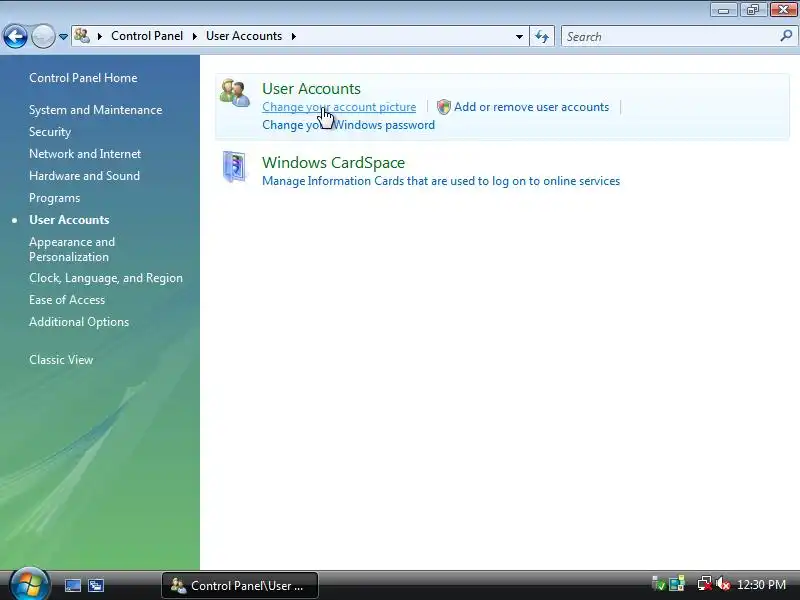Click Manage Information Cards description link
Screen dimensions: 800x600
[x=441, y=181]
